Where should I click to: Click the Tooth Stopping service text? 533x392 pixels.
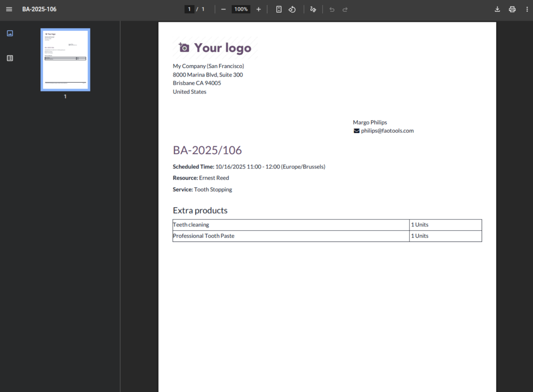tap(213, 189)
